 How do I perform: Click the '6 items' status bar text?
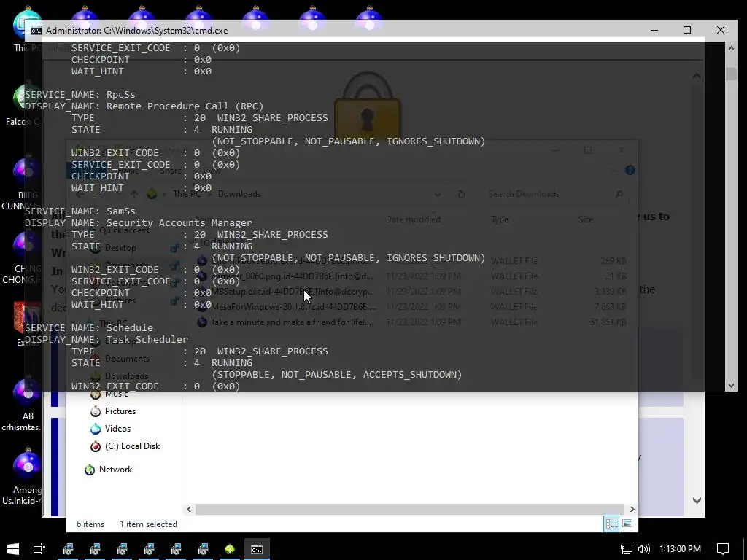coord(90,524)
